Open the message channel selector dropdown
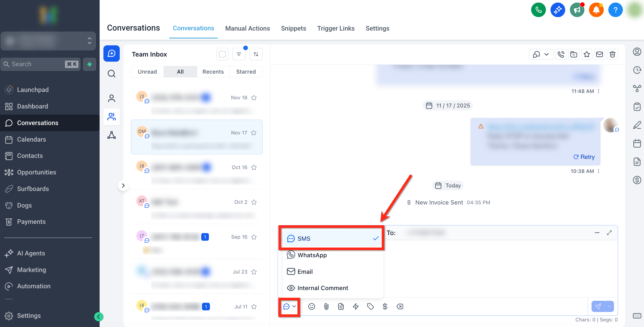This screenshot has width=644, height=327. (x=289, y=306)
